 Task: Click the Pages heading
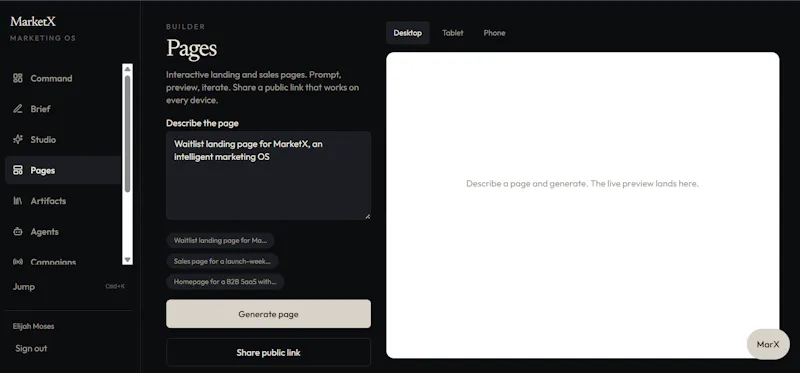tap(191, 48)
